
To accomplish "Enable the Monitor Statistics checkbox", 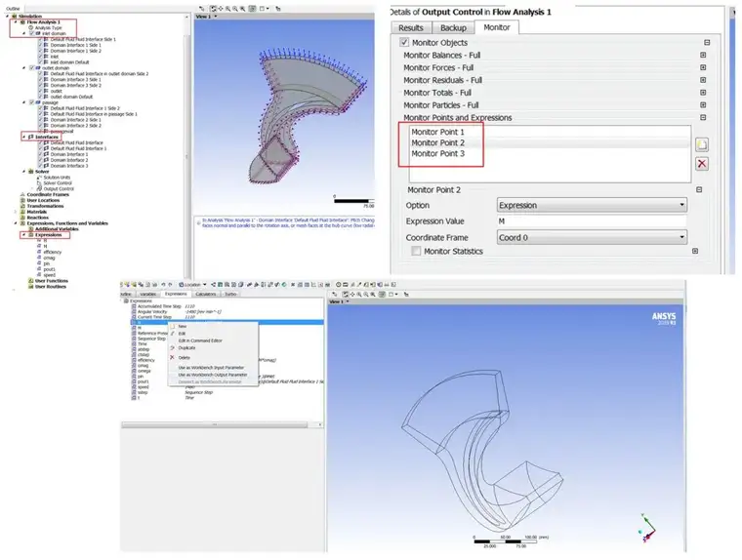I will [x=416, y=251].
